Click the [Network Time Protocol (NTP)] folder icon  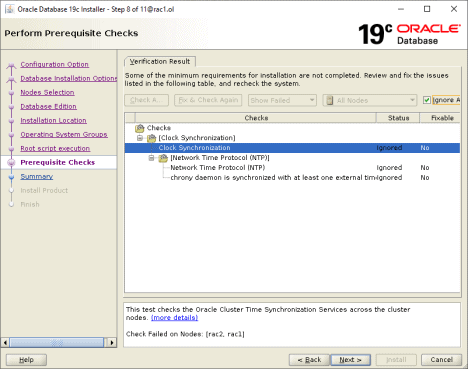tap(163, 158)
